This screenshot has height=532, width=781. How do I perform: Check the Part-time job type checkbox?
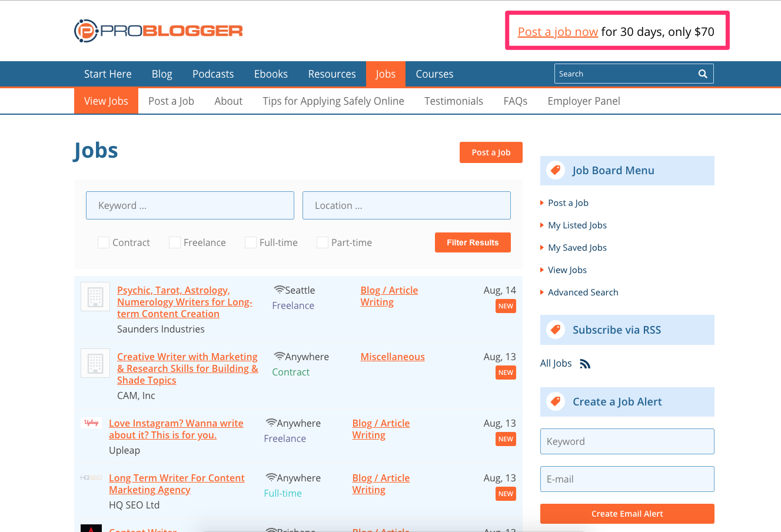tap(323, 242)
